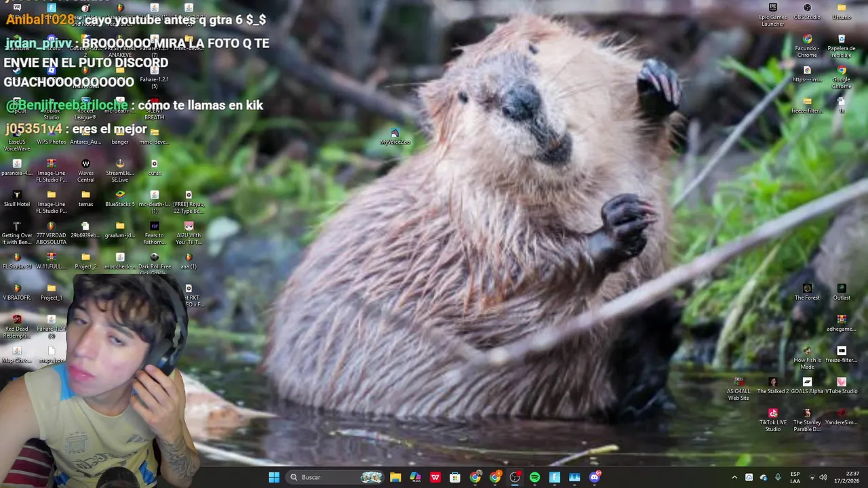The width and height of the screenshot is (868, 488).
Task: Open the OBS Studio desktop shortcut
Action: 807,11
